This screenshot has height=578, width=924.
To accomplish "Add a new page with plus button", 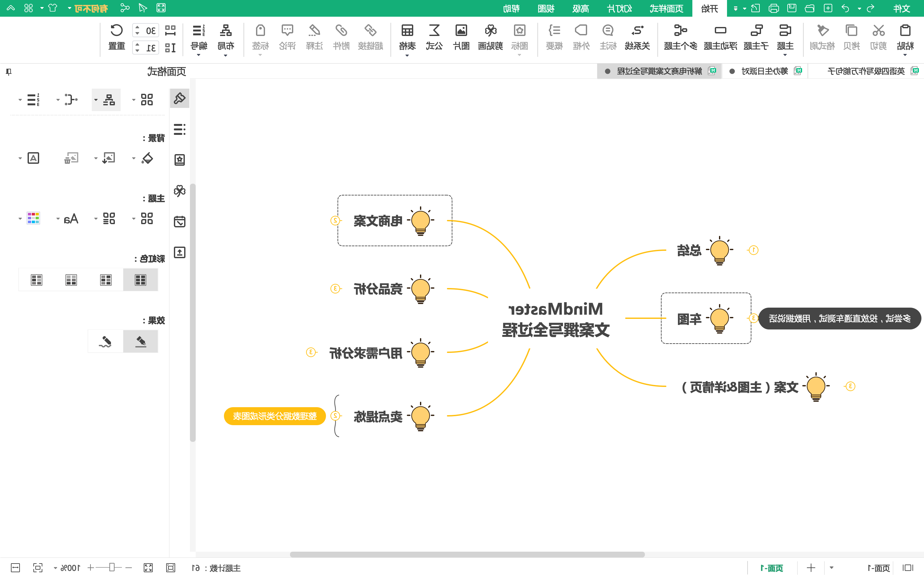I will coord(811,568).
